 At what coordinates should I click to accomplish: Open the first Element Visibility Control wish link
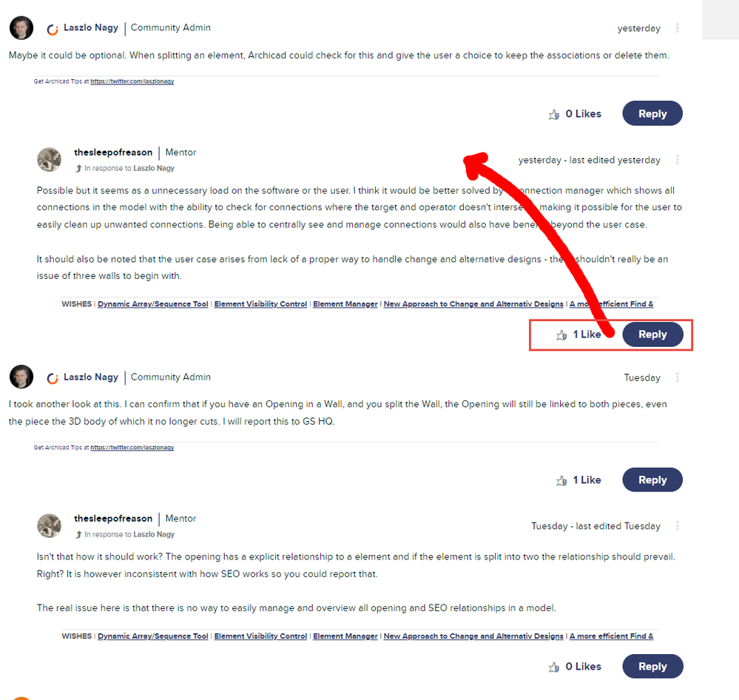click(x=260, y=304)
